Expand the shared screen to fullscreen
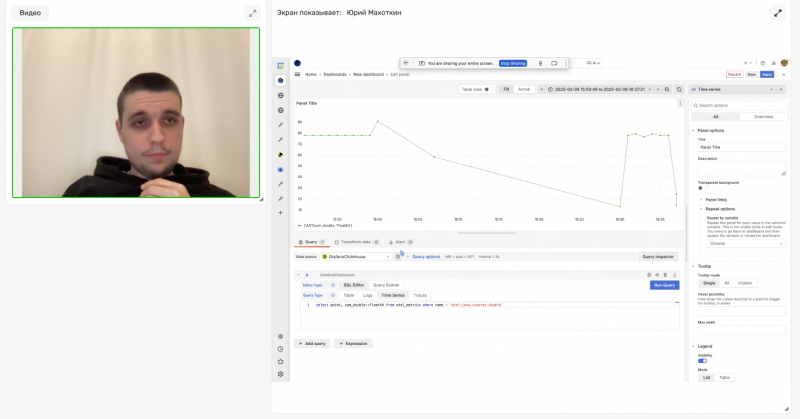This screenshot has height=419, width=800. (778, 13)
